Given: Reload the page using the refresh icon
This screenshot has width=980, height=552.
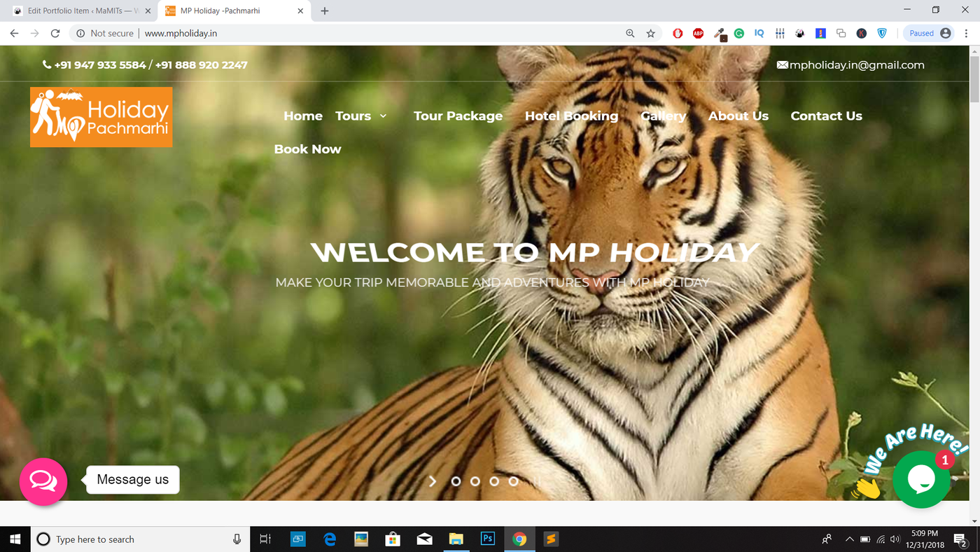Looking at the screenshot, I should click(55, 33).
